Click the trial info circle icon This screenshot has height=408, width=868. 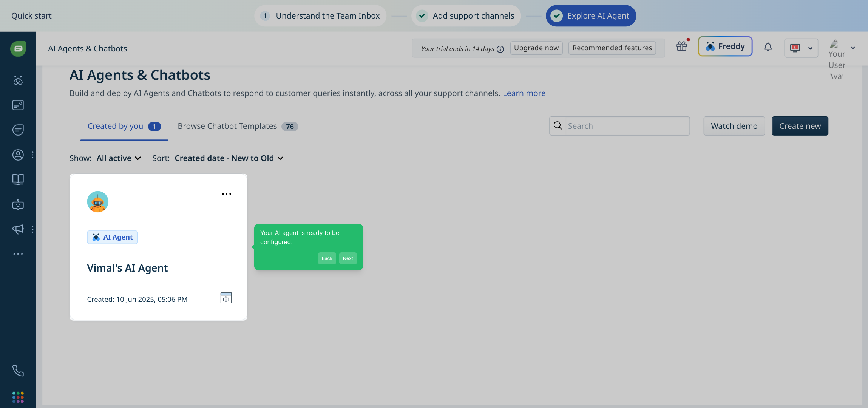[500, 49]
